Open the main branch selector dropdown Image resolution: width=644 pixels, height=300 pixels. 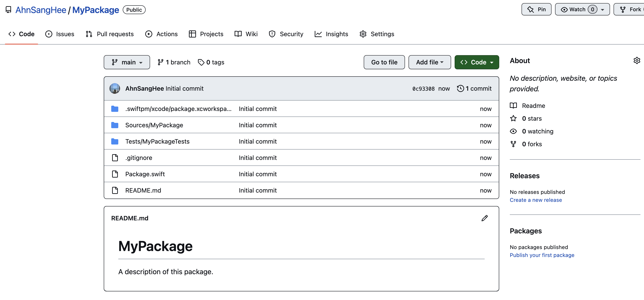127,62
